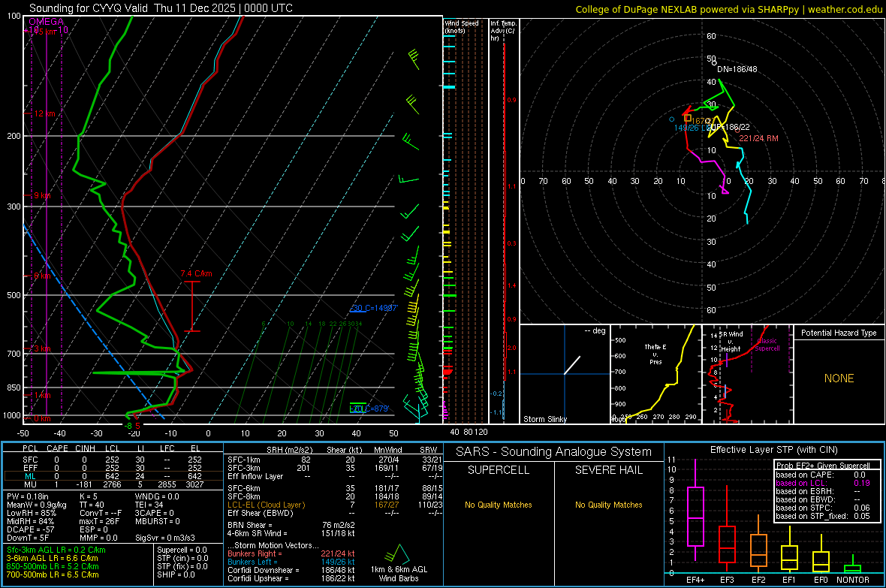Click the 'Theta-E v. Pres' inset label

655,354
